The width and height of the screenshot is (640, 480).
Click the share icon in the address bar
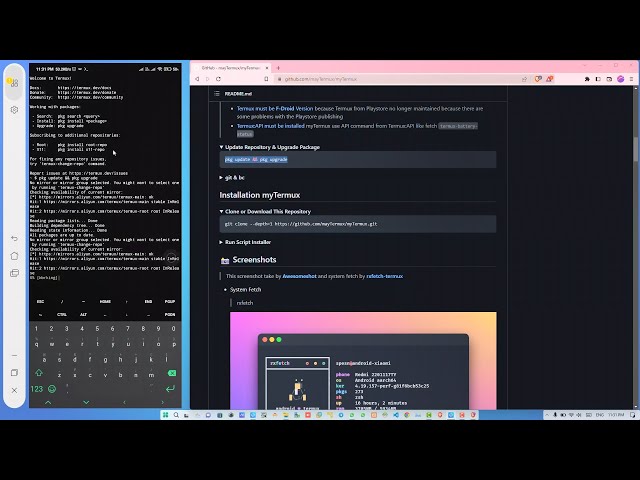pyautogui.click(x=524, y=79)
